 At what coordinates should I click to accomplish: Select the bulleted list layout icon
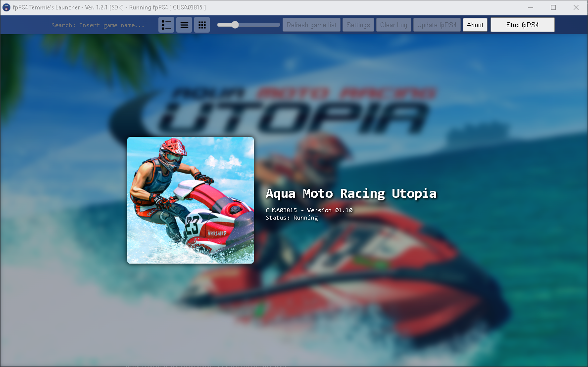point(166,24)
